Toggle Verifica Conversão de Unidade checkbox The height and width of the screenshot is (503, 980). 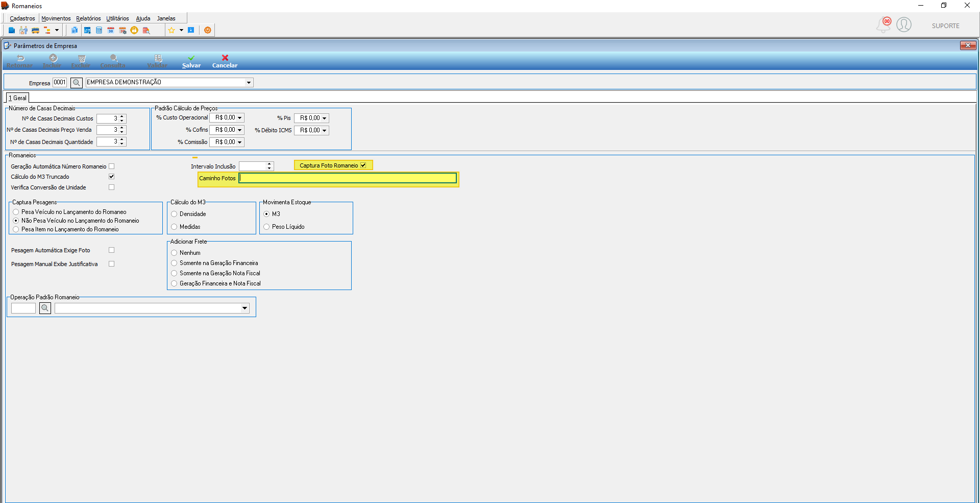click(x=112, y=187)
